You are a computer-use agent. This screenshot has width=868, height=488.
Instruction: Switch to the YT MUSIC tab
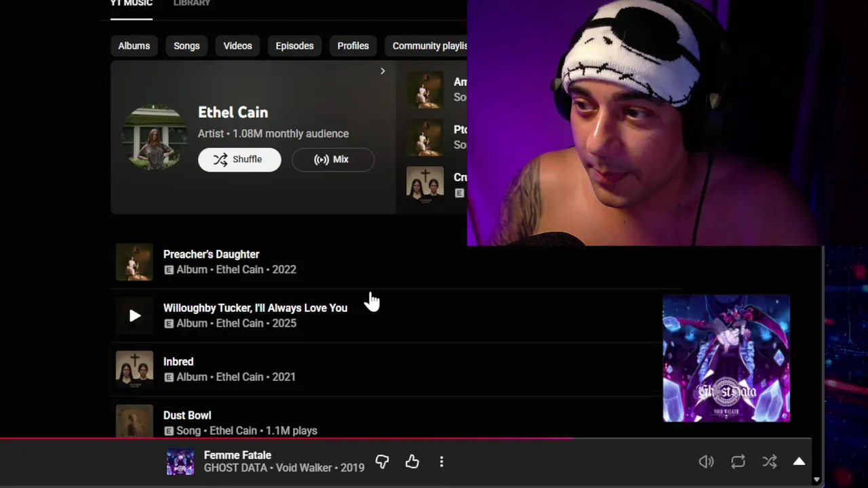(x=132, y=4)
